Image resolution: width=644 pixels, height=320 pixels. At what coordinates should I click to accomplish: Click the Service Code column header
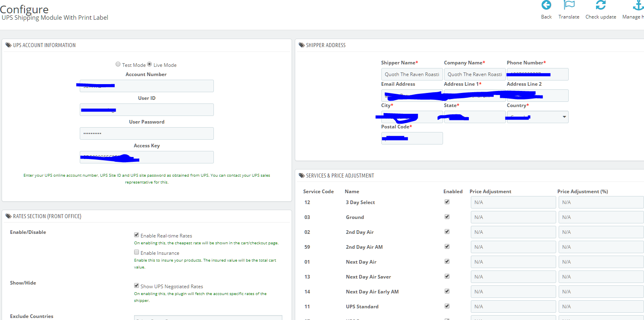tap(319, 192)
